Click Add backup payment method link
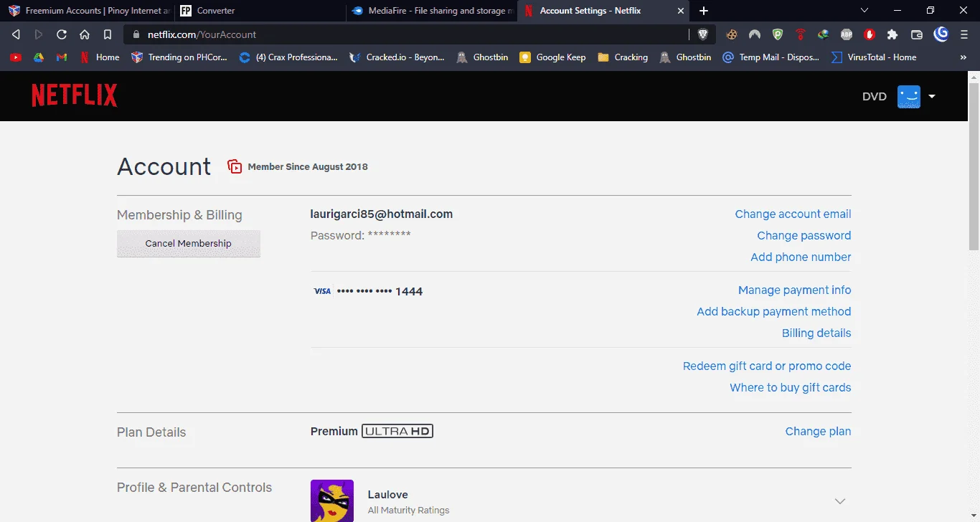Viewport: 980px width, 522px height. 774,311
